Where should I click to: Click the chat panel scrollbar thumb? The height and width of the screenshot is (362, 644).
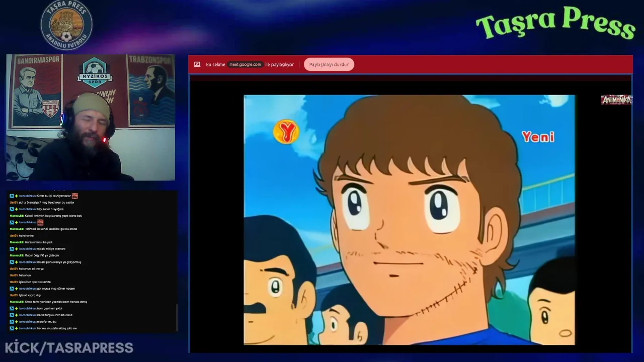click(177, 318)
